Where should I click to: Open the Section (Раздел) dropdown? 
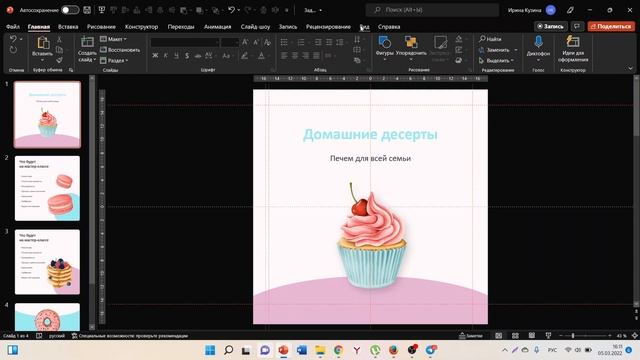[114, 60]
